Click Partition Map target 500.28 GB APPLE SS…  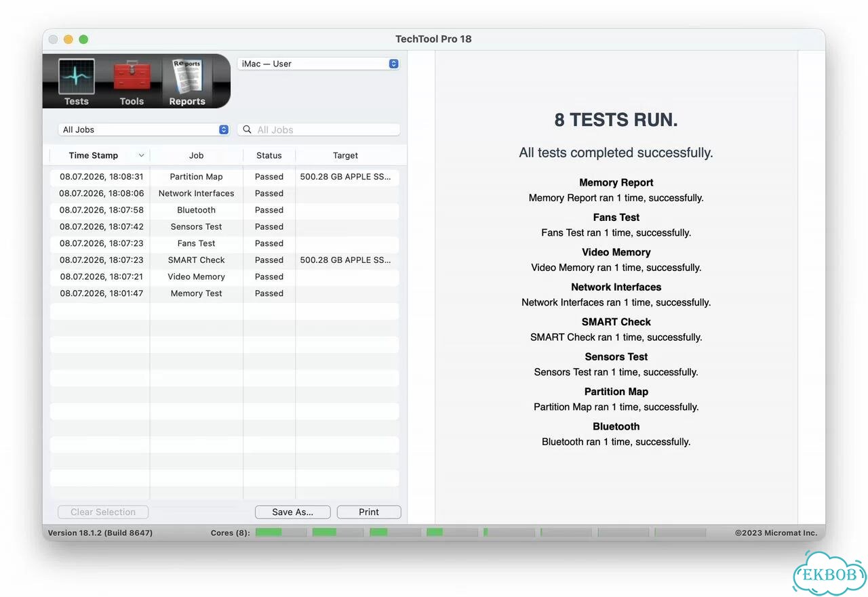(346, 177)
